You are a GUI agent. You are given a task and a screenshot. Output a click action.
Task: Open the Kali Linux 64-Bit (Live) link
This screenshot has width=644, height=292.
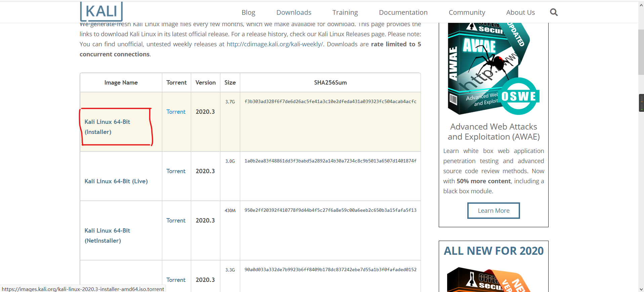tap(116, 181)
